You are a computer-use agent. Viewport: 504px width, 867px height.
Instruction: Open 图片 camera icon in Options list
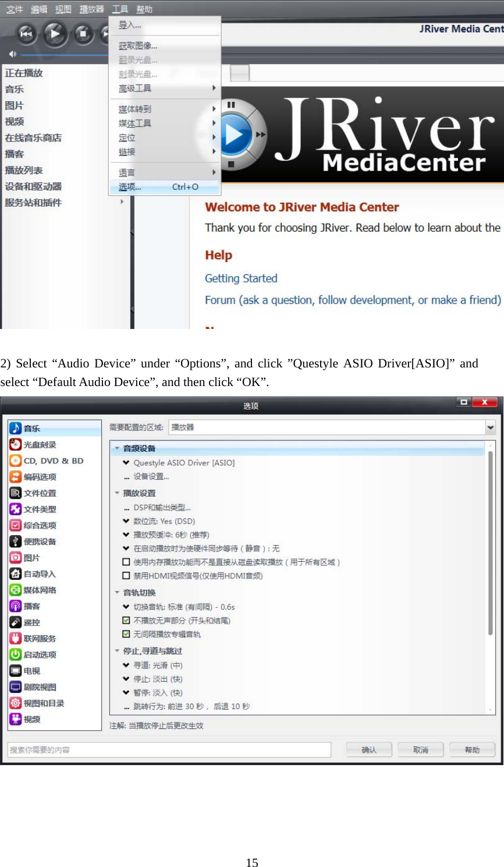(x=16, y=558)
